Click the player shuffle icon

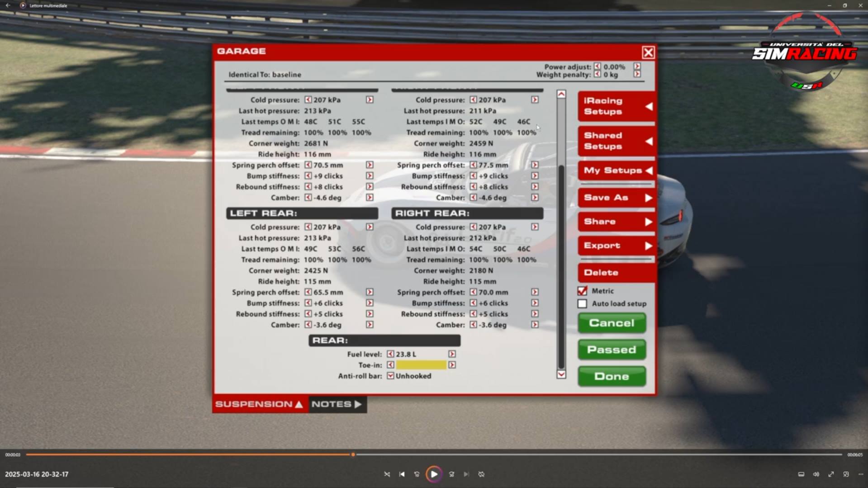point(387,474)
